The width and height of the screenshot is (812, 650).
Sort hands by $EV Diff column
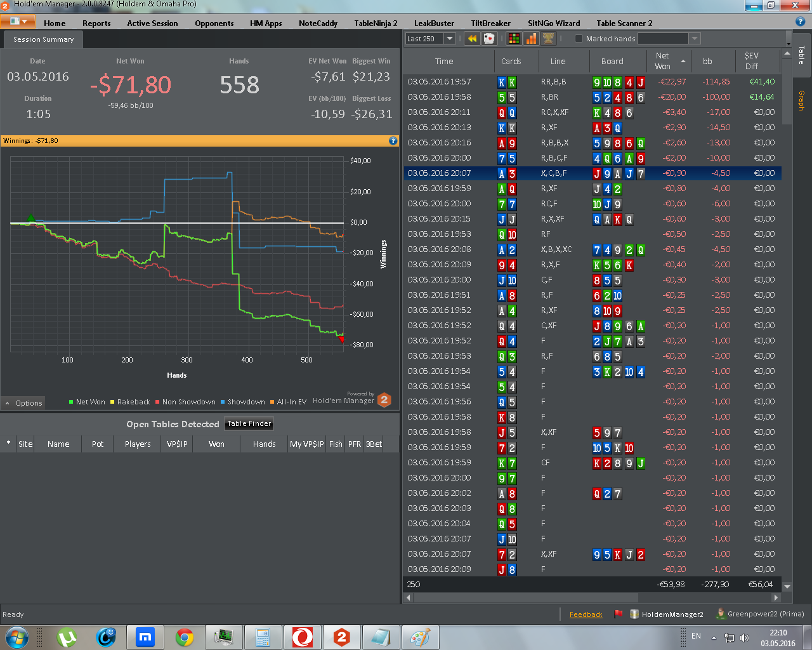click(x=757, y=61)
